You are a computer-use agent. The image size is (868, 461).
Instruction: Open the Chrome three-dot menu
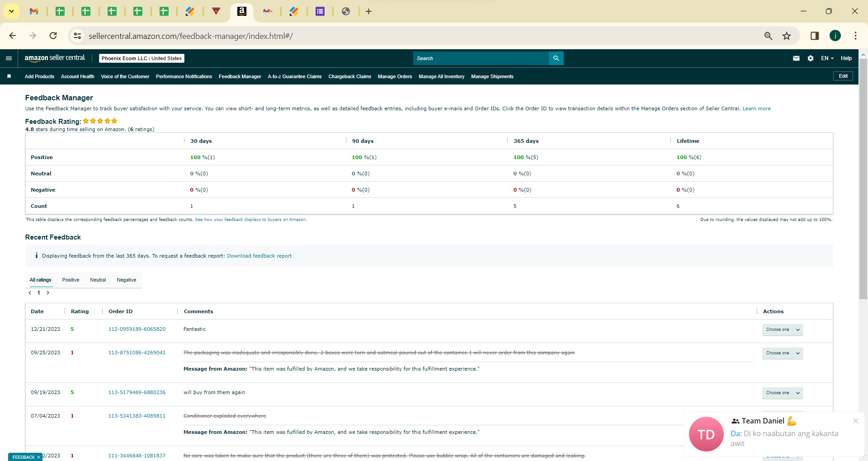tap(855, 36)
